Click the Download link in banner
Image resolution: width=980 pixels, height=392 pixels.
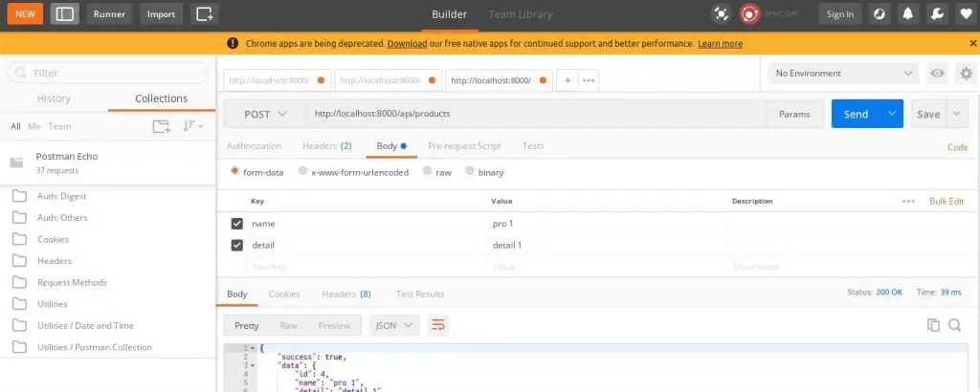(407, 44)
